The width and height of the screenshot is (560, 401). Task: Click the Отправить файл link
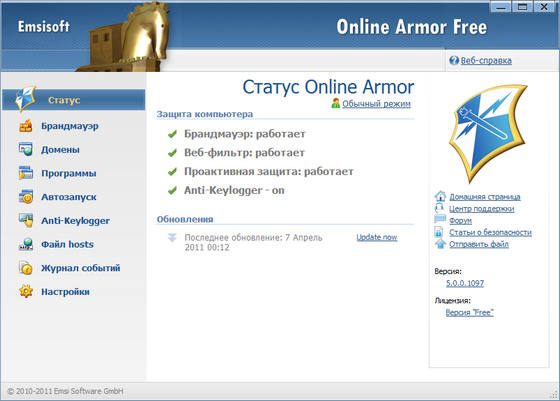(x=479, y=244)
